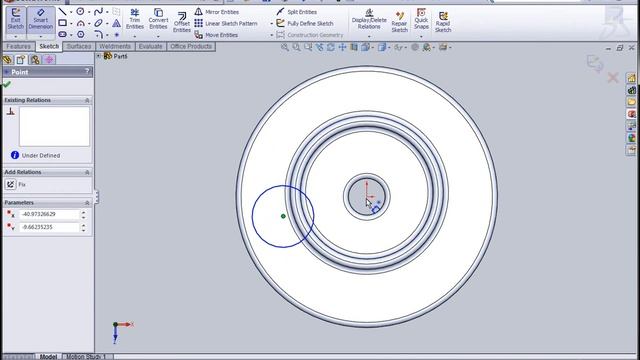Select the Straight Slot tool

[x=62, y=35]
